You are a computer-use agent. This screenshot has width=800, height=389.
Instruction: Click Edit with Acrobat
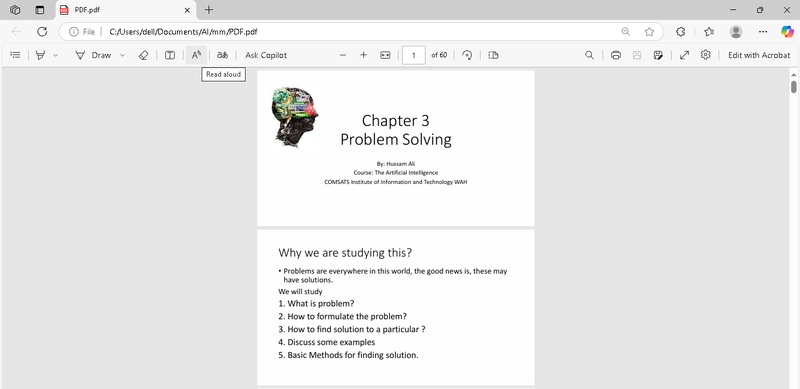click(759, 55)
